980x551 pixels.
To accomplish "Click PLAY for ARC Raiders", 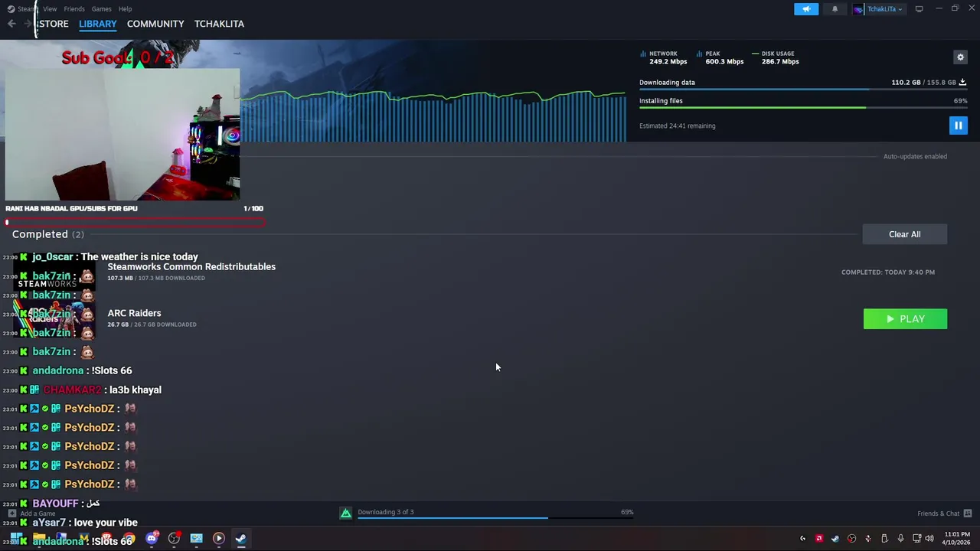I will pos(905,319).
